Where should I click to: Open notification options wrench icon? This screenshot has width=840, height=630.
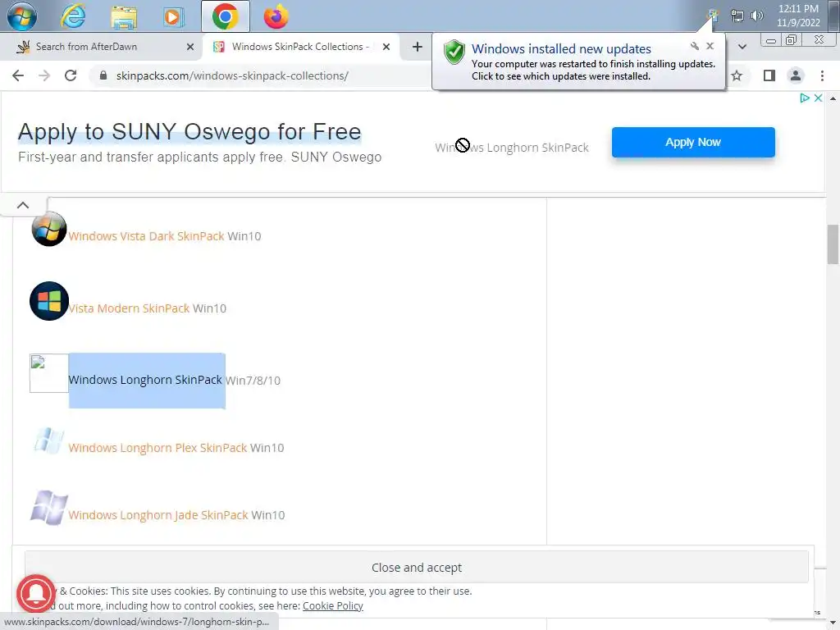pyautogui.click(x=694, y=46)
